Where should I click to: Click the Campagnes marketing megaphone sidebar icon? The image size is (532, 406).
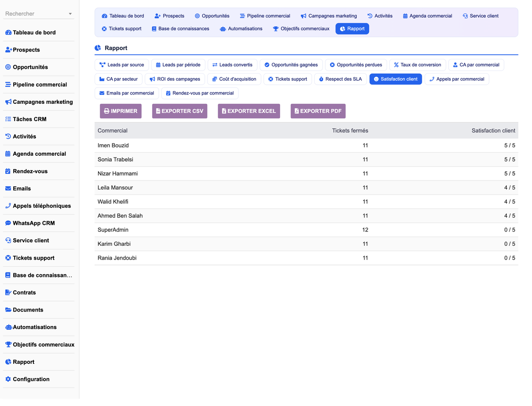(8, 102)
